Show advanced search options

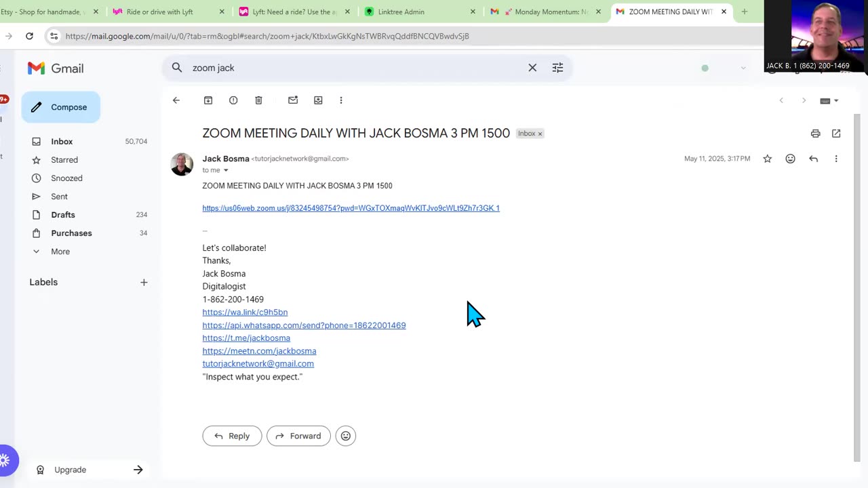click(x=557, y=68)
